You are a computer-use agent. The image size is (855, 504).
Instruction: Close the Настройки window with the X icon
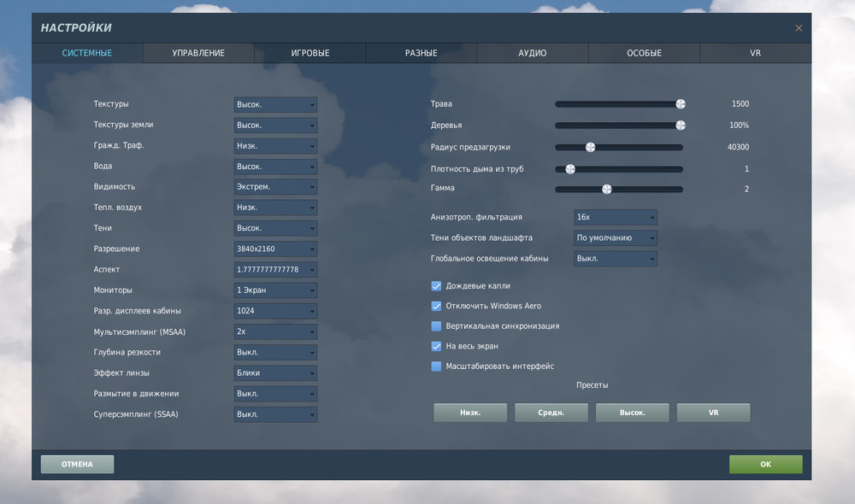(x=799, y=28)
